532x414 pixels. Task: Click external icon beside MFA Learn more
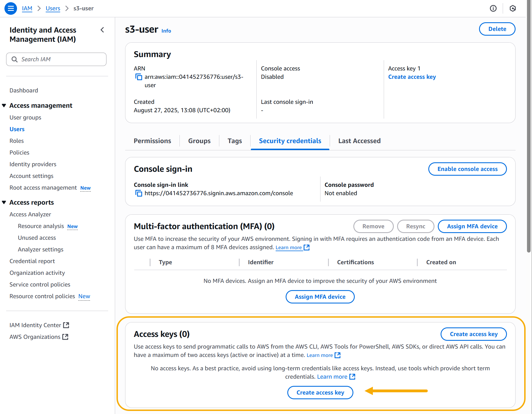coord(307,247)
